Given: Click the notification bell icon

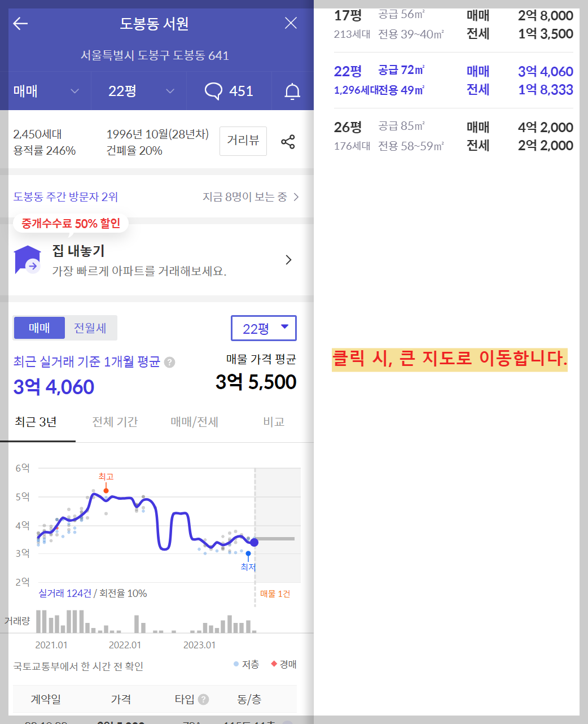Looking at the screenshot, I should point(292,91).
